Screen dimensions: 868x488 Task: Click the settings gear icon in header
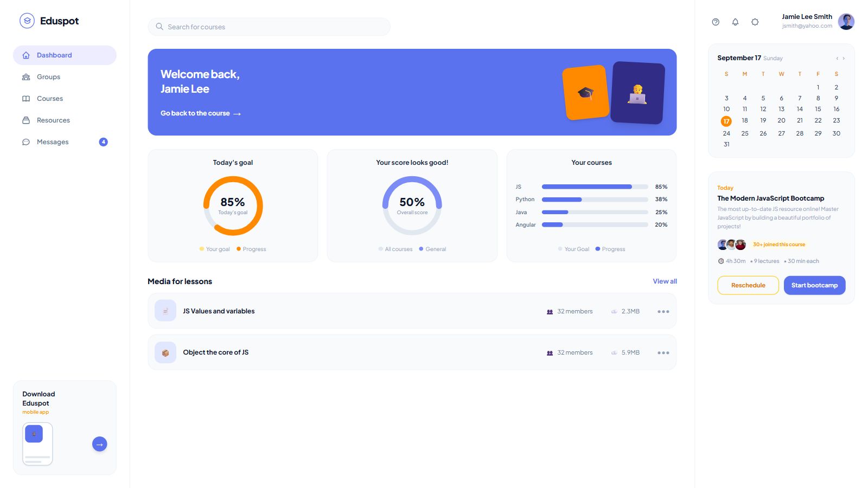pyautogui.click(x=755, y=22)
